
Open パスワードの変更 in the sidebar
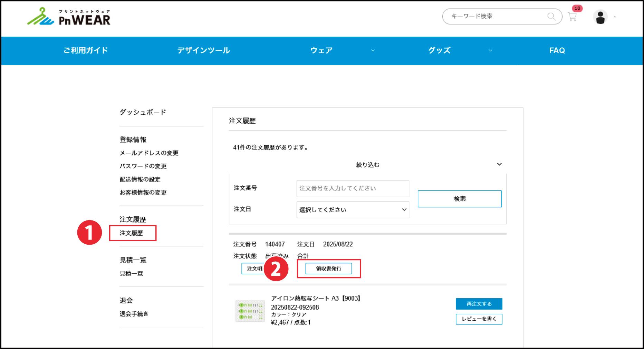143,166
